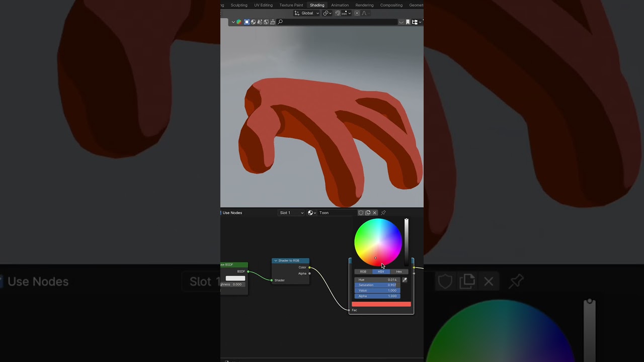Click the multicolored sphere icon
The height and width of the screenshot is (362, 644).
239,22
